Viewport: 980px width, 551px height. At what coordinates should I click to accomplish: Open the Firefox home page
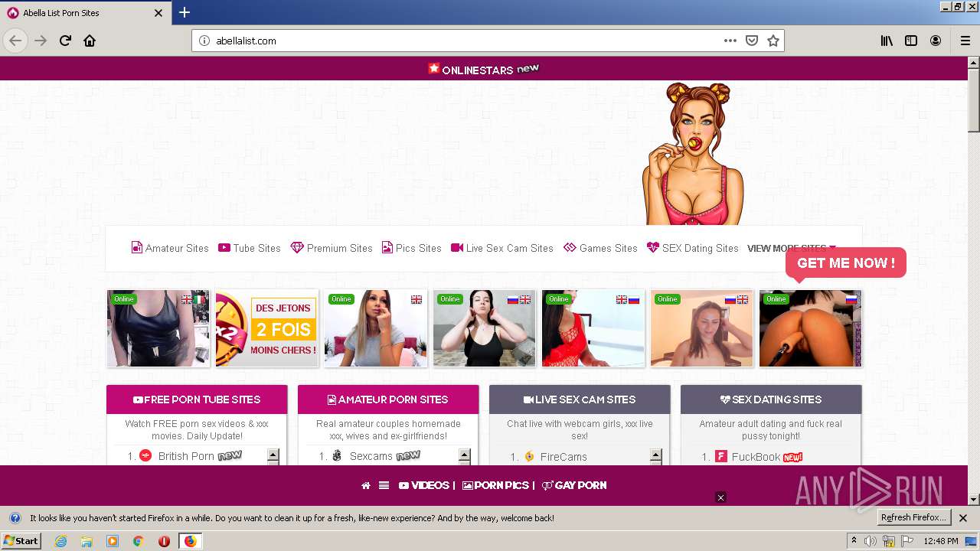(90, 41)
